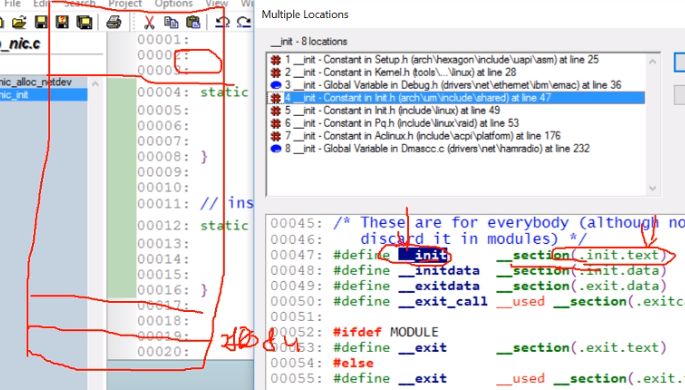Viewport: 685px width, 390px height.
Task: Click constant icon beside Aclinux.h entry
Action: 276,136
